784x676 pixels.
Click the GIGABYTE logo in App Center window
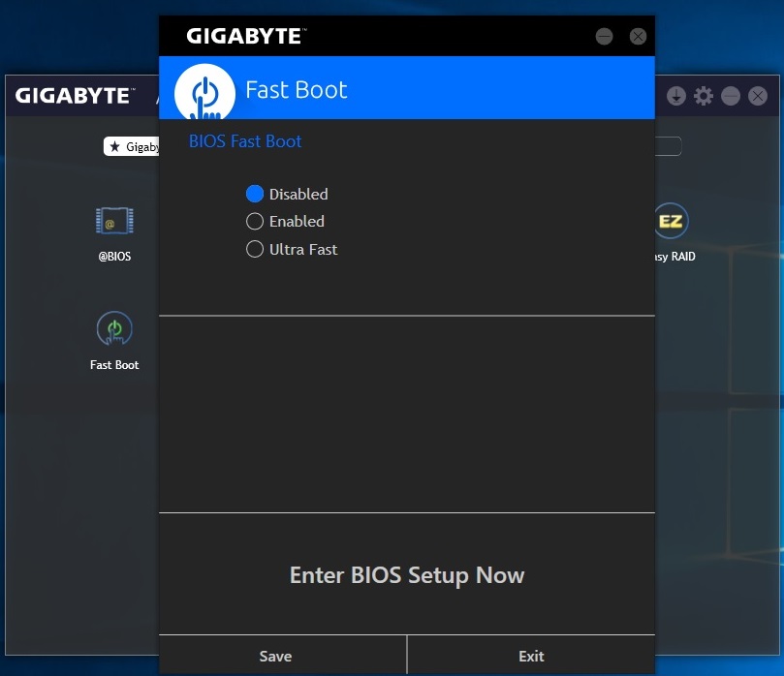75,96
